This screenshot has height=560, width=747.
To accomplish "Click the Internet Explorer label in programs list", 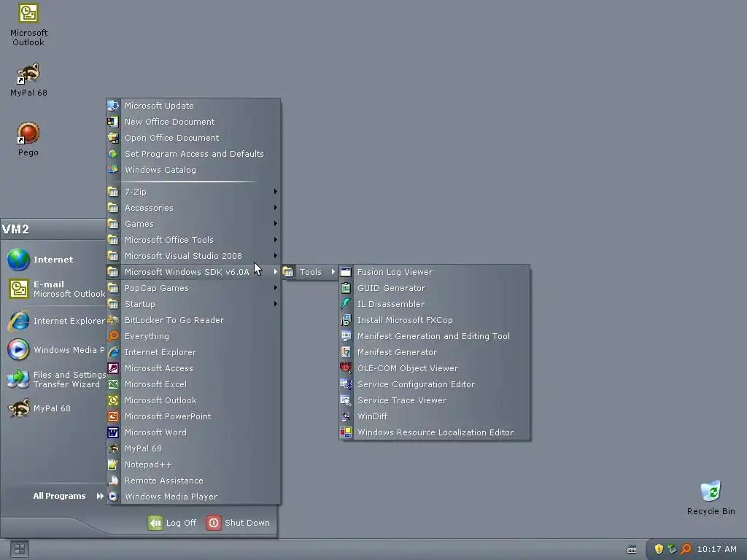I will click(160, 352).
